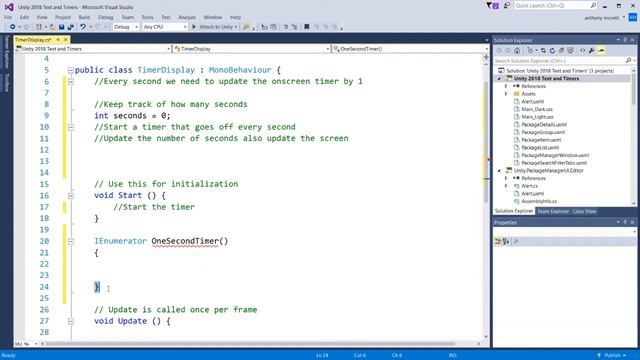
Task: Switch to the Class View tab
Action: coord(584,211)
